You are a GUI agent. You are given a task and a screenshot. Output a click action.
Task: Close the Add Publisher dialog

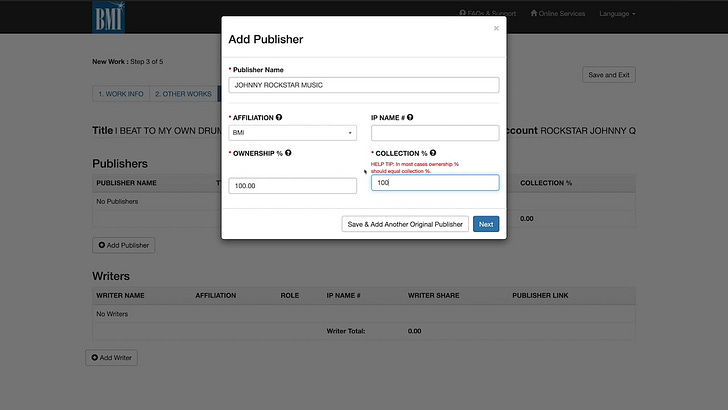point(496,28)
